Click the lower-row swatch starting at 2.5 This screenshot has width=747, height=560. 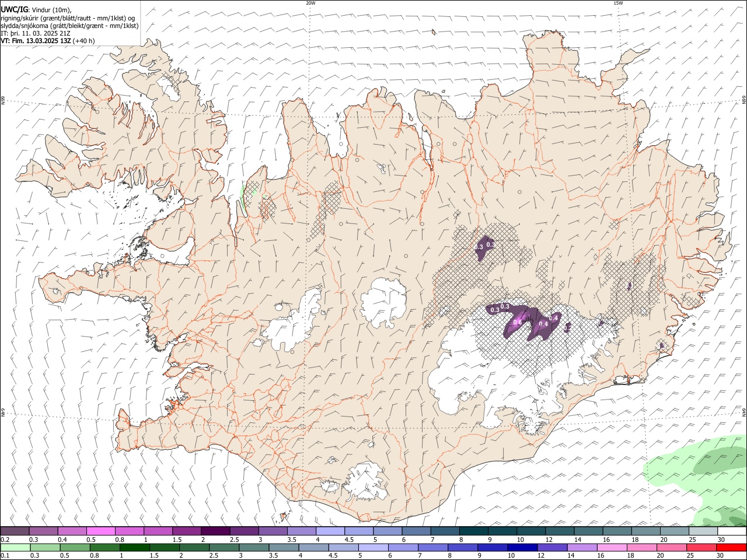tap(224, 548)
